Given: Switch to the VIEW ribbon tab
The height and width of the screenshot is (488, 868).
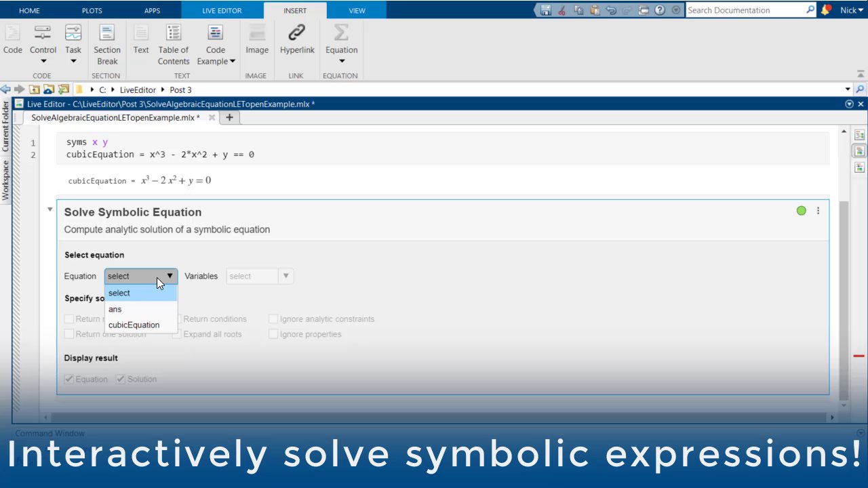Looking at the screenshot, I should (x=357, y=9).
